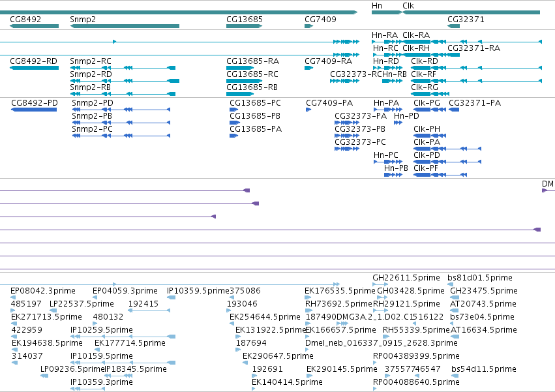Click EST EK194638.5prime
Screen dimensions: 555x392
click(47, 344)
